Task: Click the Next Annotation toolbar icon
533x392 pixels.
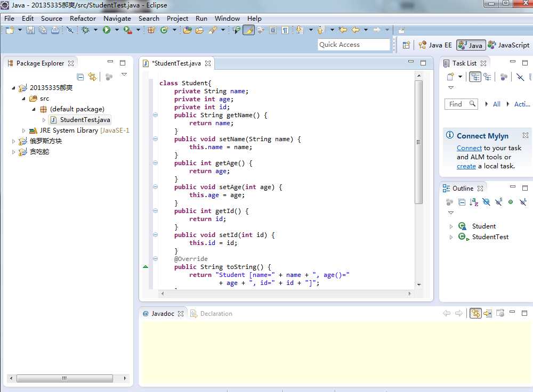Action: [x=299, y=30]
